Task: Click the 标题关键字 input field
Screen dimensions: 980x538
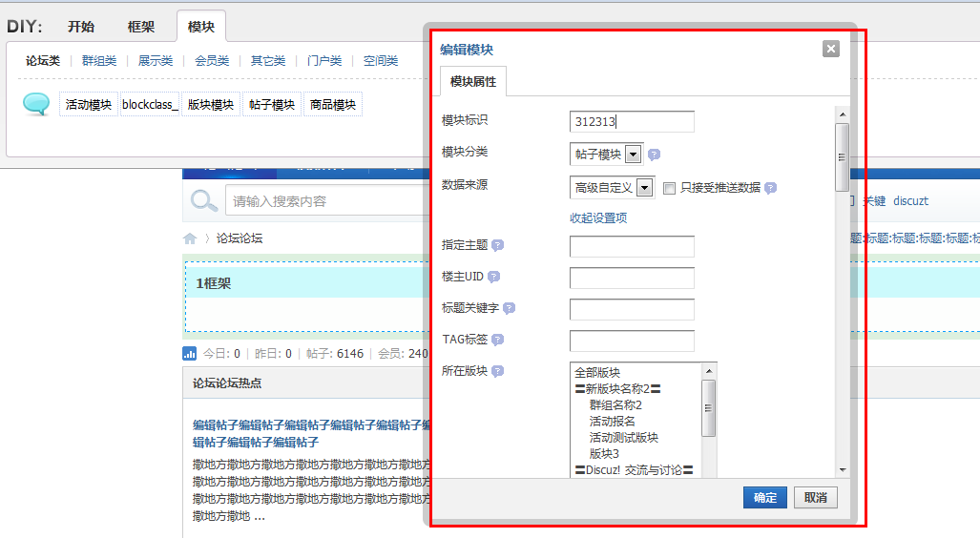Action: [632, 309]
